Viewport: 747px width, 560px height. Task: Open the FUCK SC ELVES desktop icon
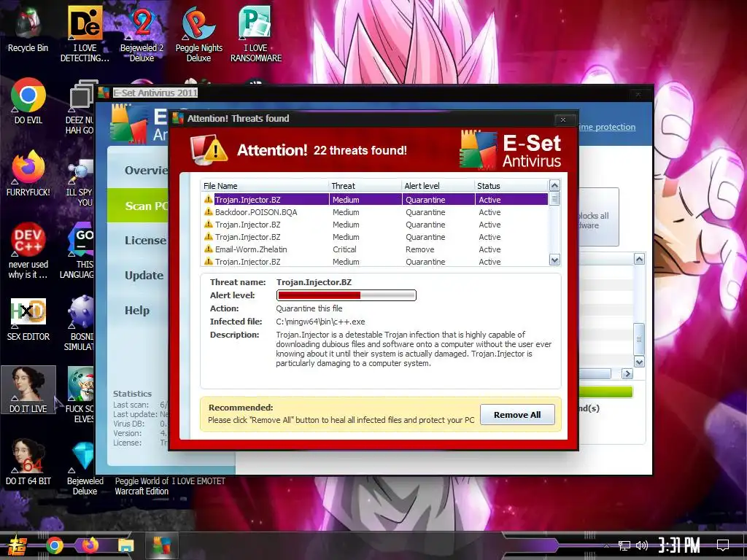coord(80,394)
